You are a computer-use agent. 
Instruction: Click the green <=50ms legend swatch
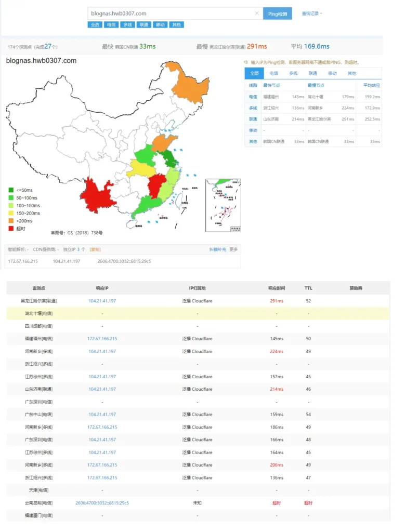tap(11, 190)
